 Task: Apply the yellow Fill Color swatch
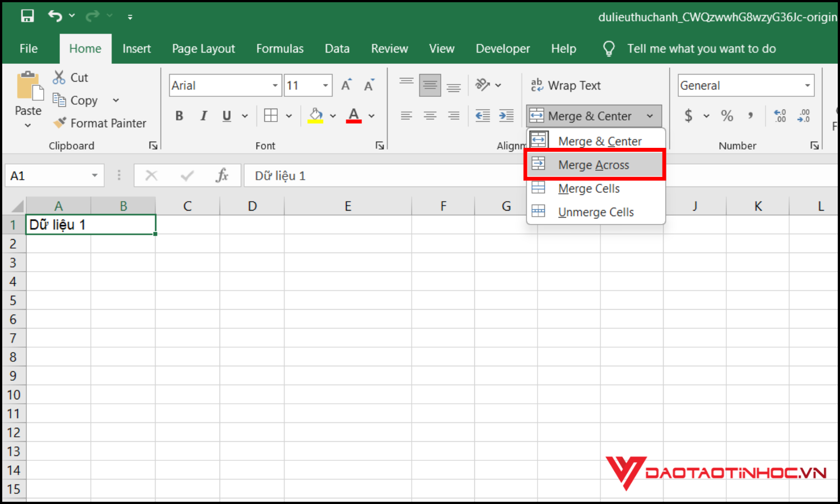316,116
